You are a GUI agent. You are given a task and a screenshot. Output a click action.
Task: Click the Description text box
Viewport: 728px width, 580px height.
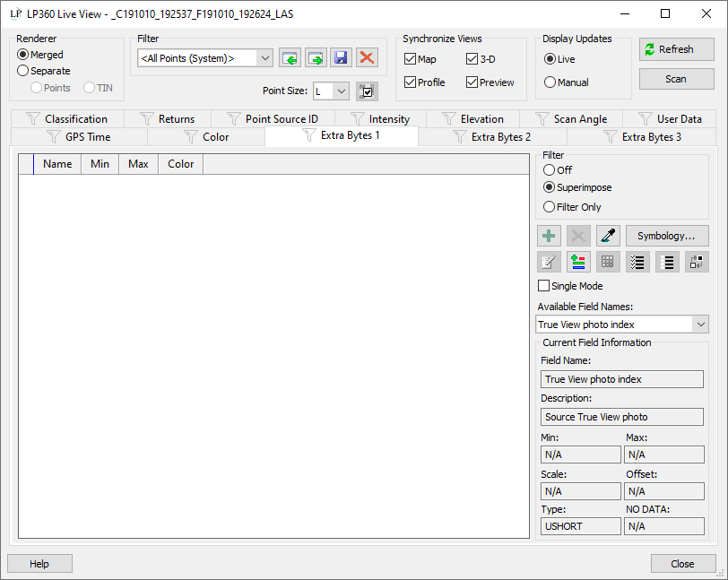point(622,417)
